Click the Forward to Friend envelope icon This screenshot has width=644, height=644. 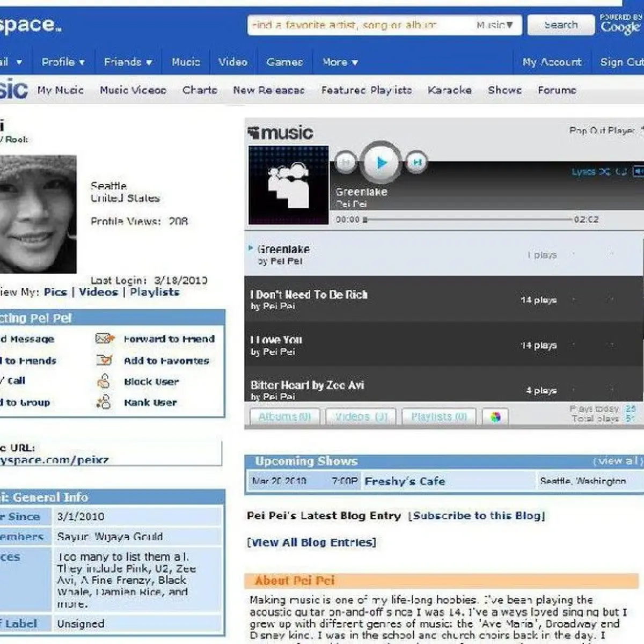click(105, 338)
